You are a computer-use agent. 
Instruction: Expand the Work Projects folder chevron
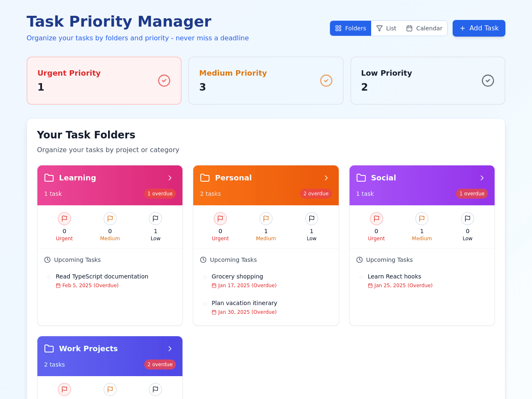(x=170, y=349)
